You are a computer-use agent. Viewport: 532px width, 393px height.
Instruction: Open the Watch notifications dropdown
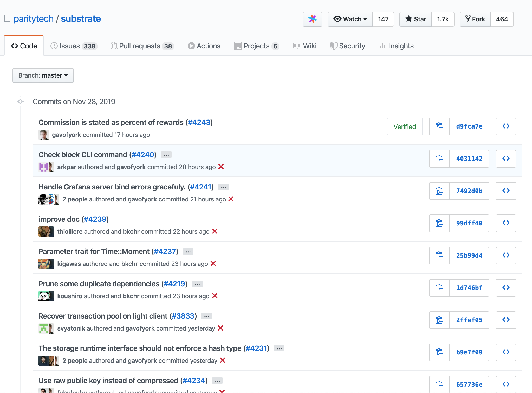pyautogui.click(x=350, y=19)
